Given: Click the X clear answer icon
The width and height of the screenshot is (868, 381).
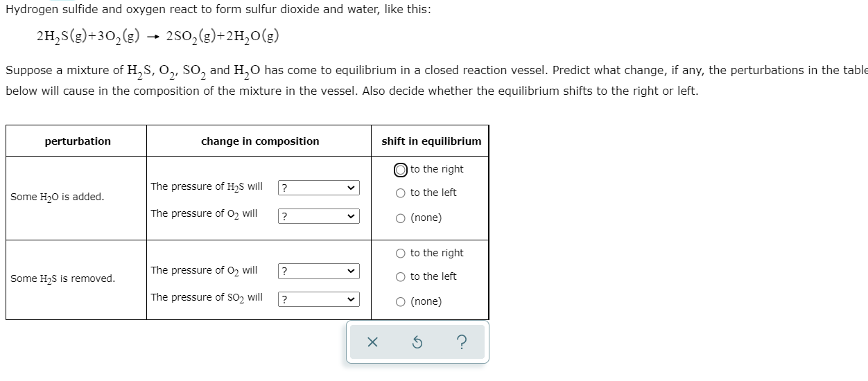Looking at the screenshot, I should click(x=372, y=343).
